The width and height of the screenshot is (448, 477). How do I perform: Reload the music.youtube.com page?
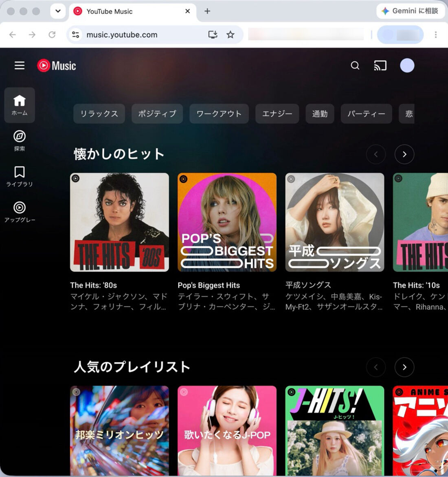[52, 35]
